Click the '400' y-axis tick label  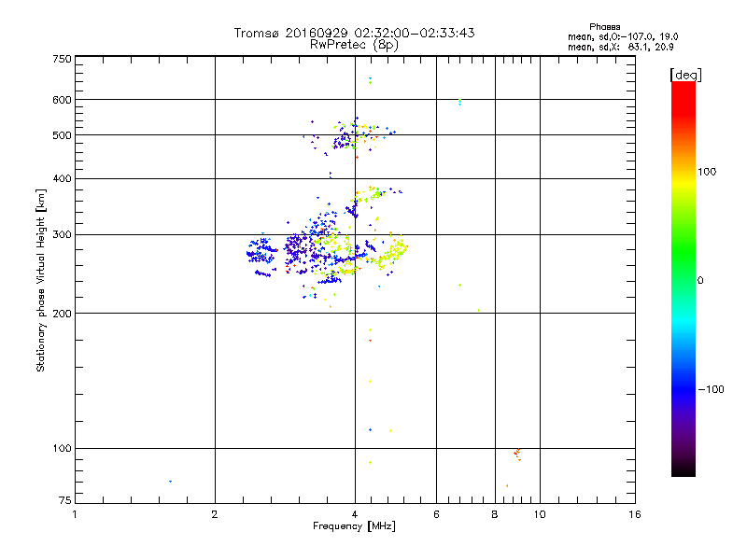(x=62, y=178)
